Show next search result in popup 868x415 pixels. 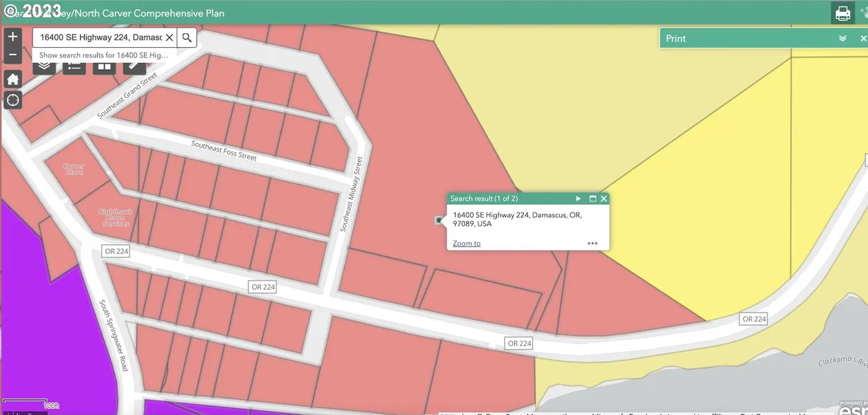[x=579, y=199]
